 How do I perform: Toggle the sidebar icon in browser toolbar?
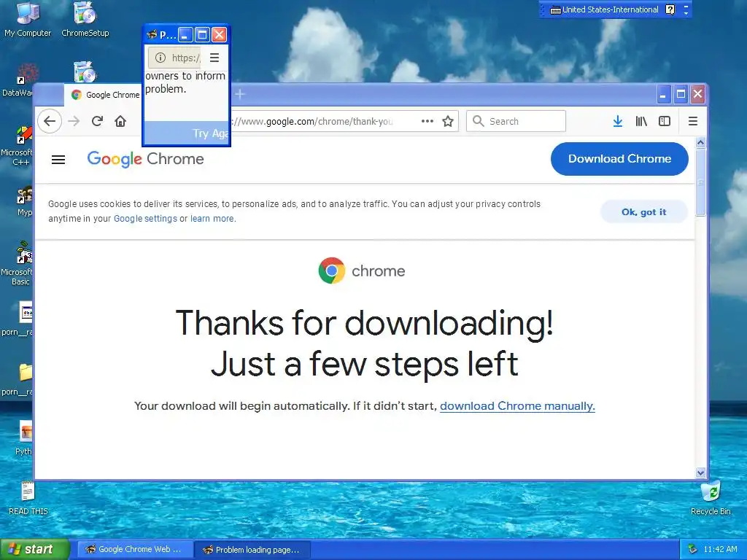tap(665, 121)
